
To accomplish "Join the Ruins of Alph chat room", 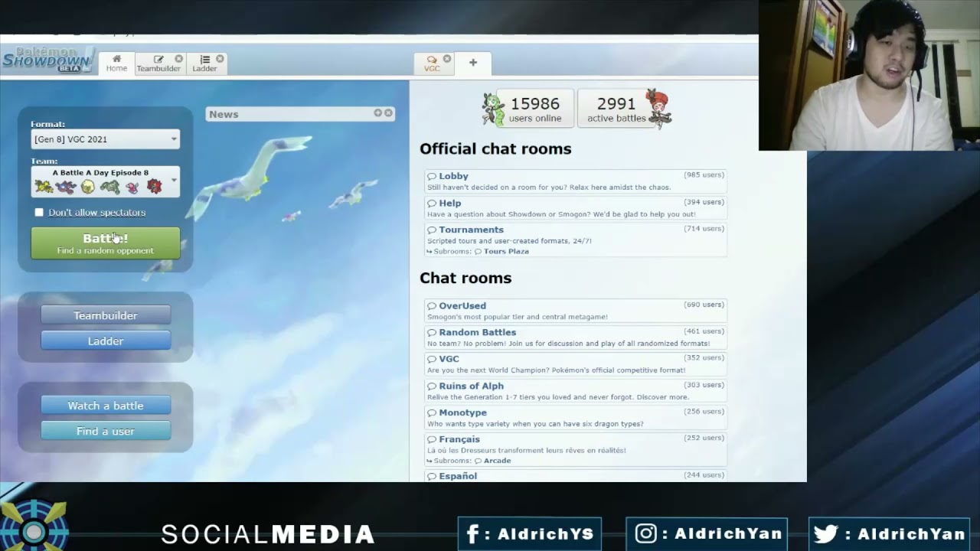I will tap(575, 391).
